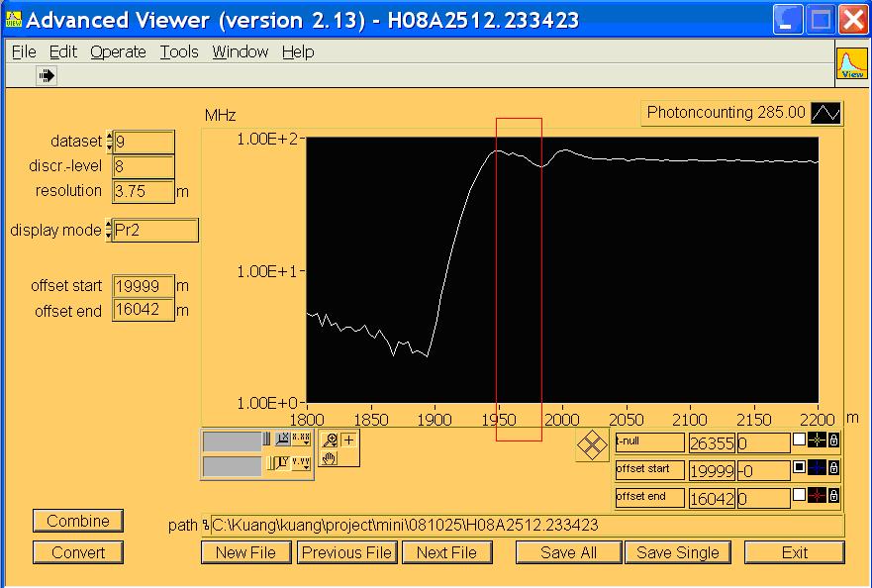Click the display mode selector arrows
The width and height of the screenshot is (872, 588).
pos(109,231)
